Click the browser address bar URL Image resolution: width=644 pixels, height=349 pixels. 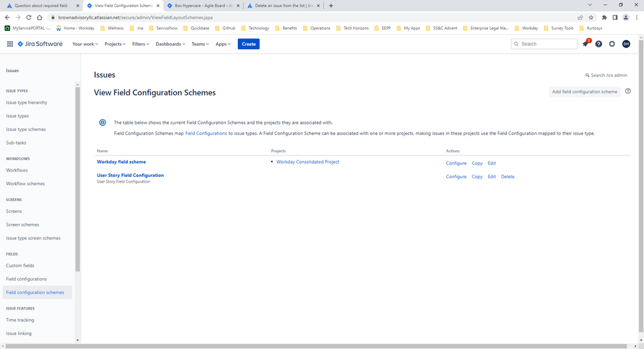pyautogui.click(x=135, y=17)
